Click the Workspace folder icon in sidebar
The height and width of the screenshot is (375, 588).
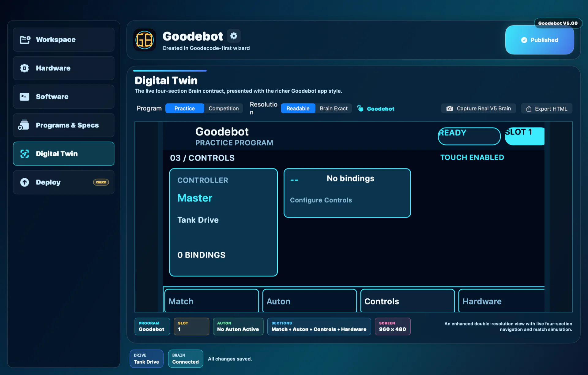click(x=25, y=40)
